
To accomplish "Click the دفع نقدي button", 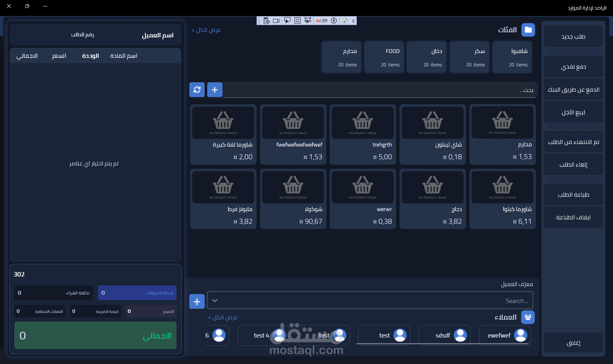I will tap(573, 67).
